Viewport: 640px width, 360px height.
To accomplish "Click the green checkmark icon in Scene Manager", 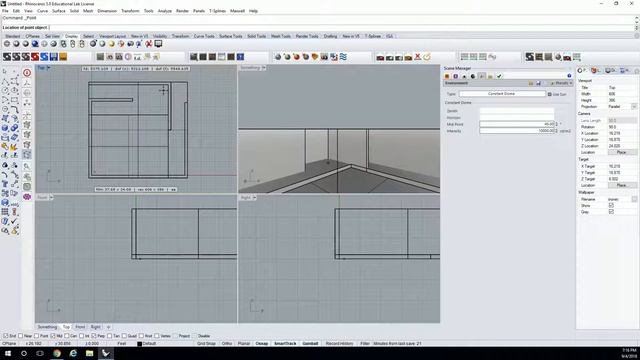I will click(499, 76).
